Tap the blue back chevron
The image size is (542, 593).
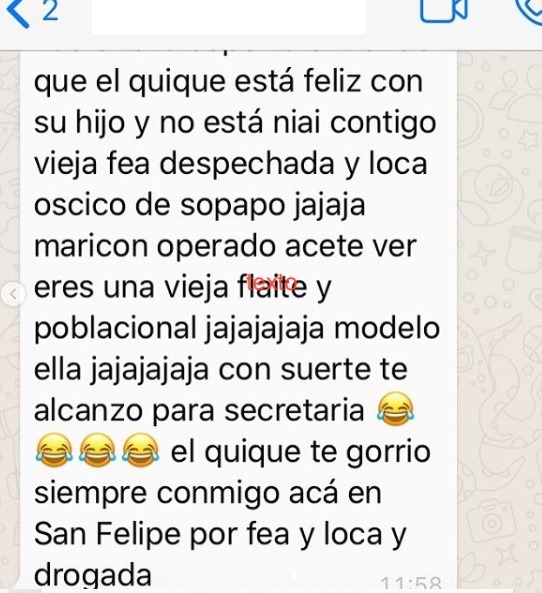(x=18, y=11)
